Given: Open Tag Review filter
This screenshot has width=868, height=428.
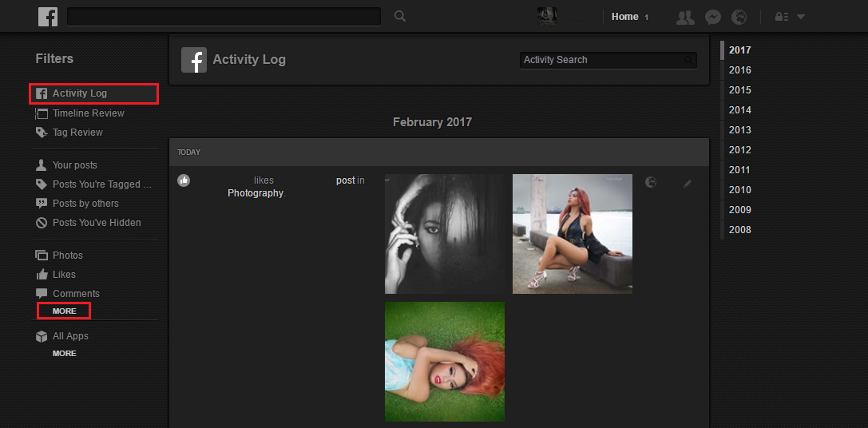Looking at the screenshot, I should (x=69, y=133).
